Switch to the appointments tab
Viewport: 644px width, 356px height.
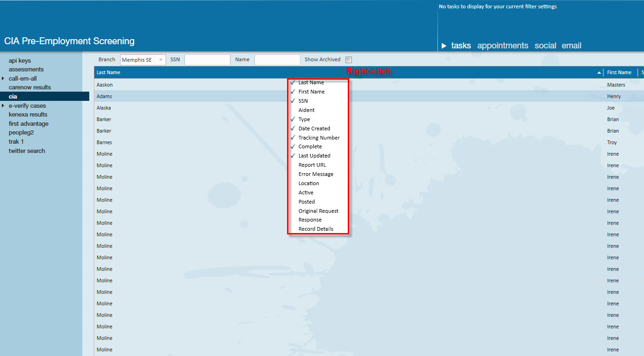click(x=503, y=46)
